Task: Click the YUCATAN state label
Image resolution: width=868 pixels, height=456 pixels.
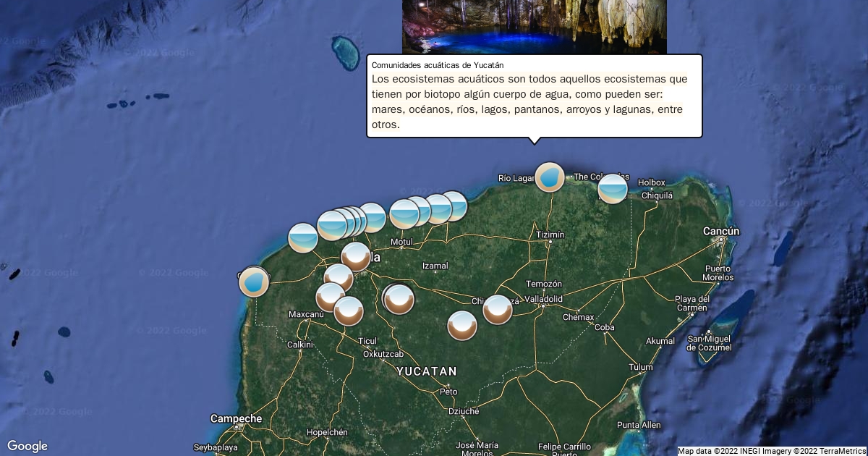Action: click(426, 371)
